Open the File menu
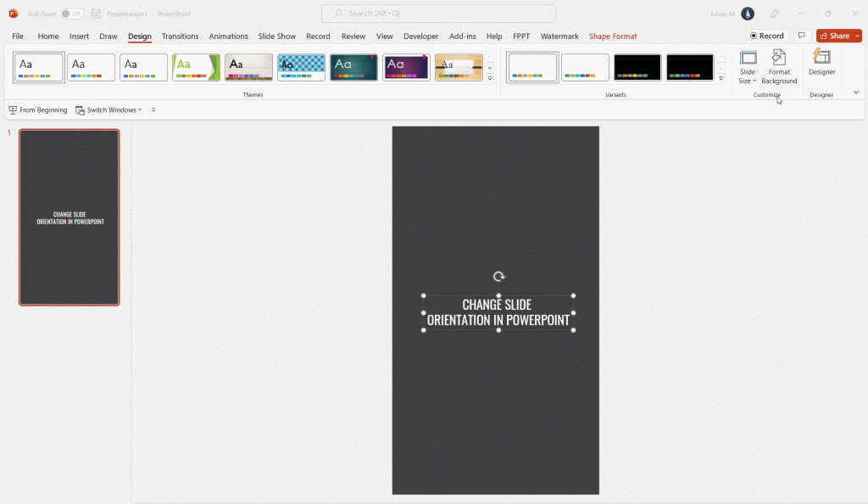This screenshot has height=504, width=868. click(x=18, y=36)
